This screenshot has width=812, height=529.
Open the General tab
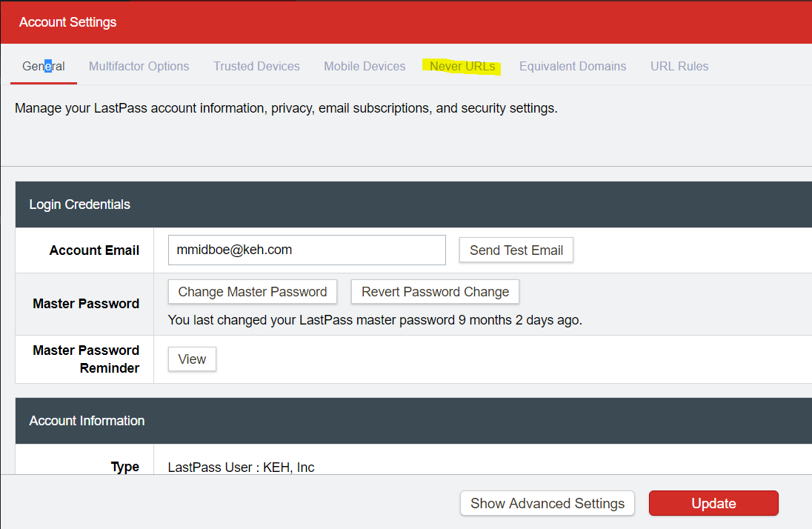coord(44,67)
